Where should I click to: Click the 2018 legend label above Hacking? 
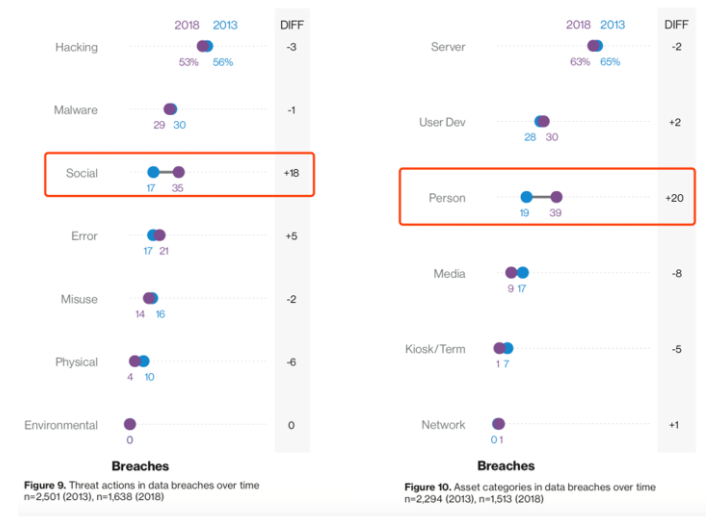point(187,24)
